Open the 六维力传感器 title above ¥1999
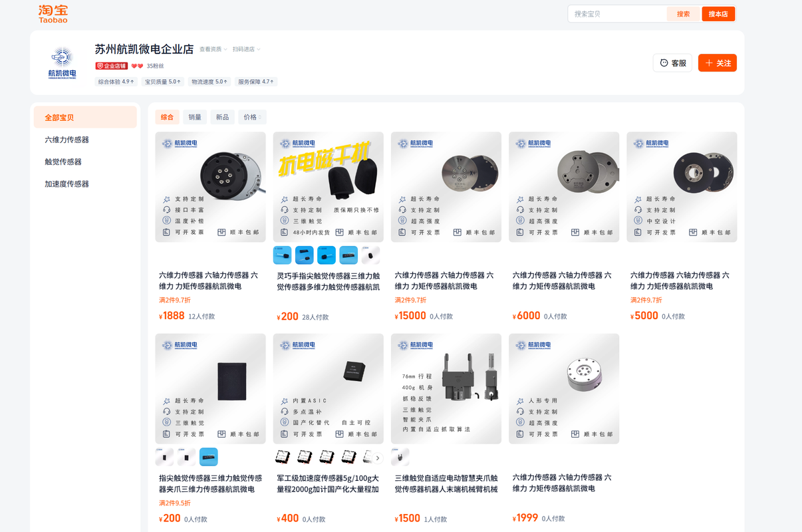This screenshot has height=532, width=802. point(563,483)
